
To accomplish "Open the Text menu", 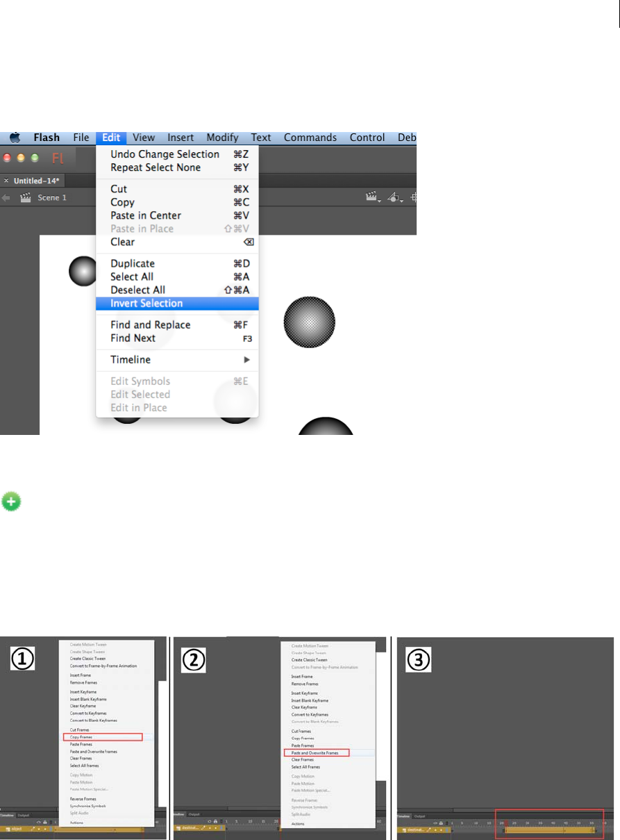I will tap(261, 138).
